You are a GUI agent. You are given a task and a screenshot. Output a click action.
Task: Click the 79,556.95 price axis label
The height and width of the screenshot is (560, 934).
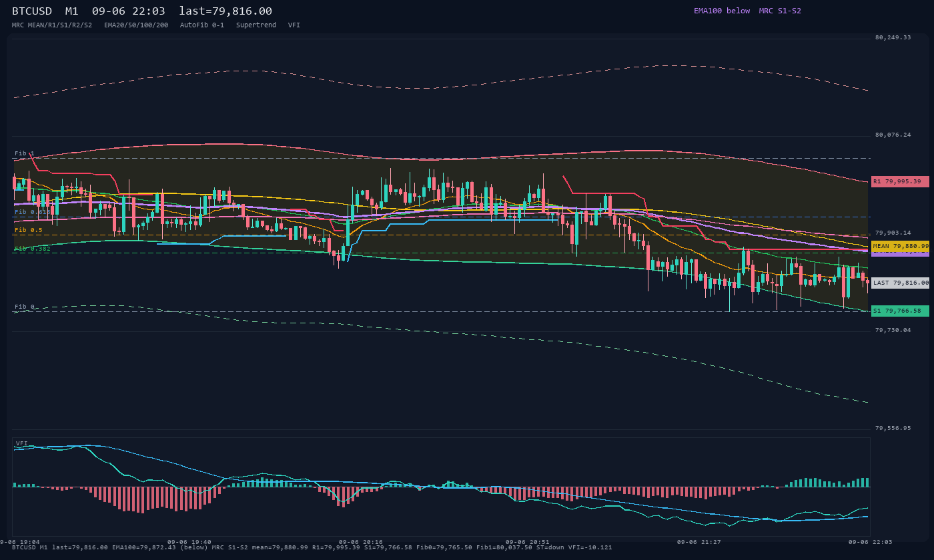(x=893, y=428)
